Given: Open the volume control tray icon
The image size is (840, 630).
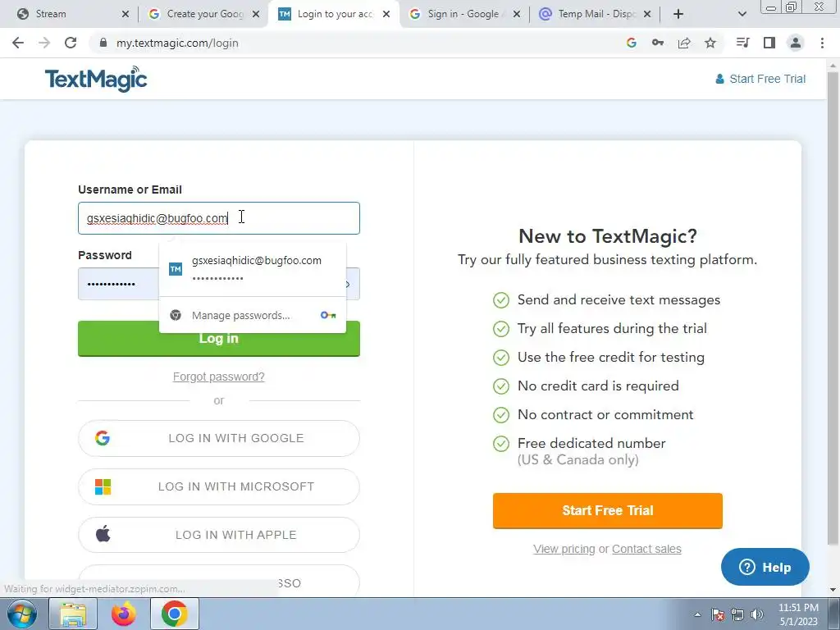Looking at the screenshot, I should (757, 614).
